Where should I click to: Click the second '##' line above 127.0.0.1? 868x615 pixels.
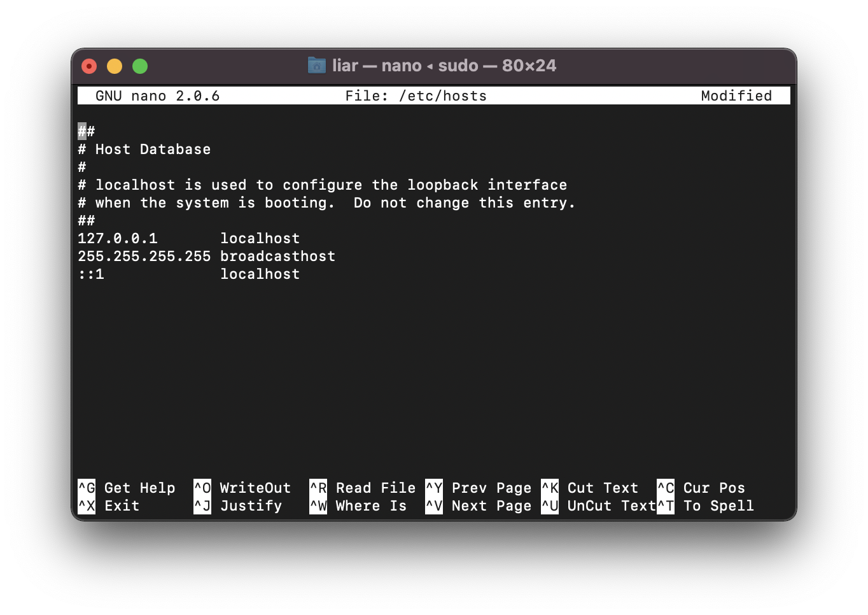(x=87, y=220)
